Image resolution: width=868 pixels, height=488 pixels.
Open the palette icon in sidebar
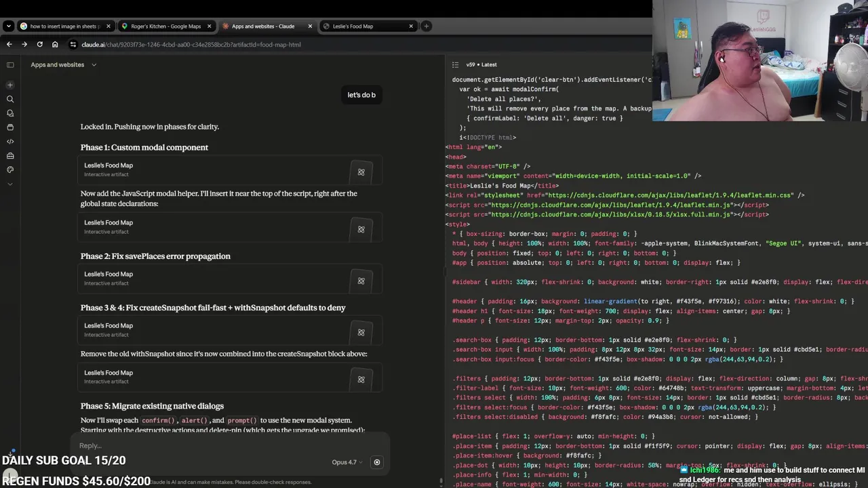pos(10,169)
